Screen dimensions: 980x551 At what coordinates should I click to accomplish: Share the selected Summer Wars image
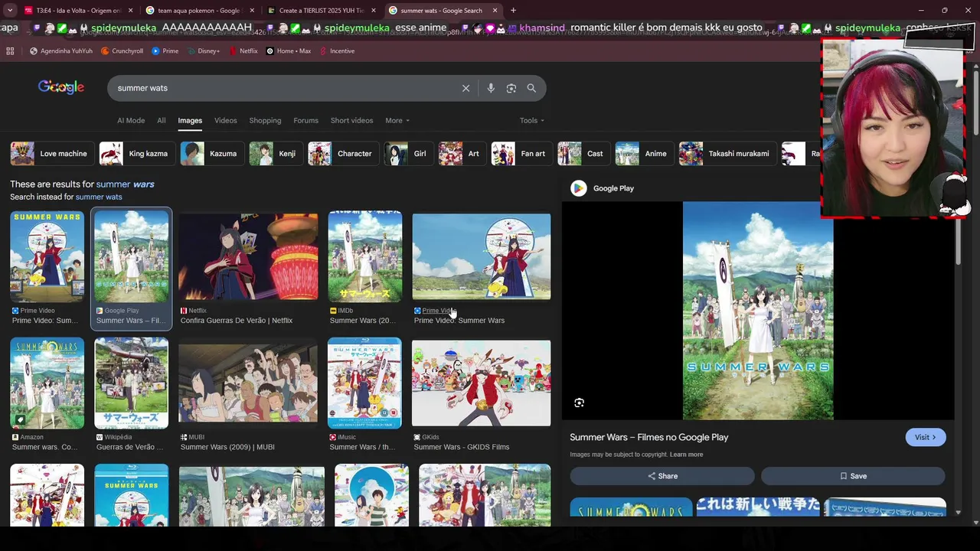click(662, 476)
